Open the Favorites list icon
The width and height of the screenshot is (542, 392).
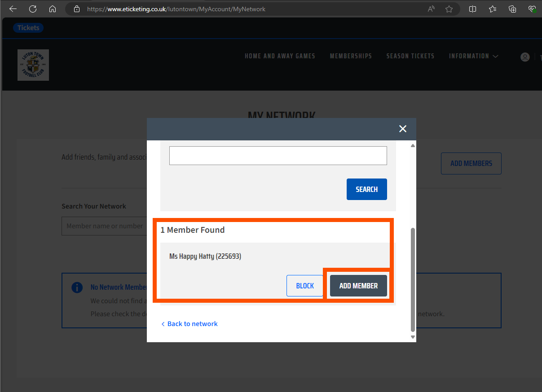pos(493,9)
